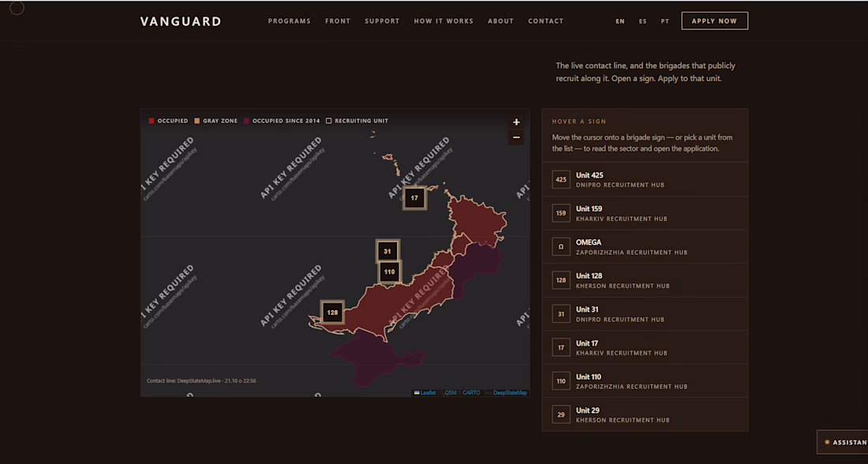The width and height of the screenshot is (868, 464).
Task: Click the Recruiting Unit legend square
Action: [x=329, y=121]
